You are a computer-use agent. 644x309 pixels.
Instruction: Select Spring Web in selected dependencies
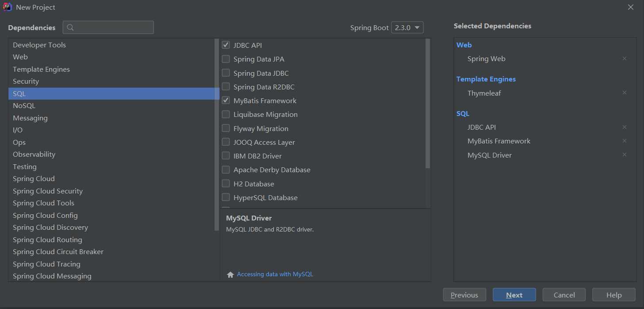pos(486,58)
